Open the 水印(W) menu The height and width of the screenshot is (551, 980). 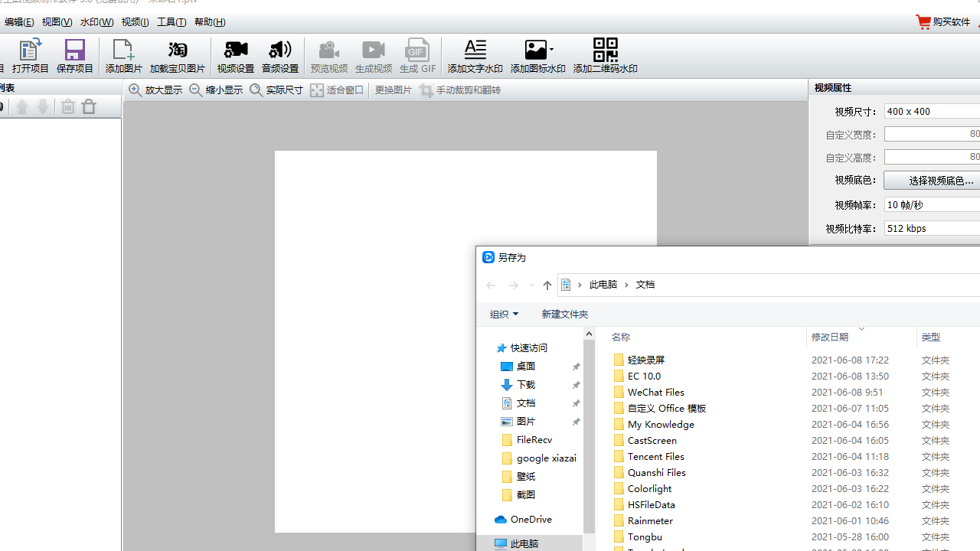(96, 21)
